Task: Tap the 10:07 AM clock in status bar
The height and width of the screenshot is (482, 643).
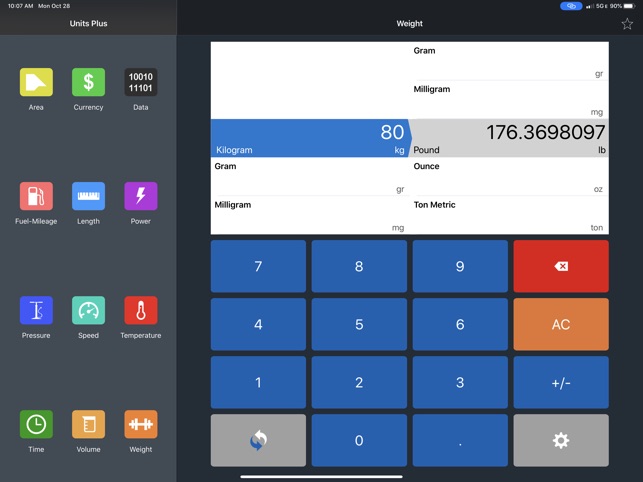Action: tap(21, 6)
